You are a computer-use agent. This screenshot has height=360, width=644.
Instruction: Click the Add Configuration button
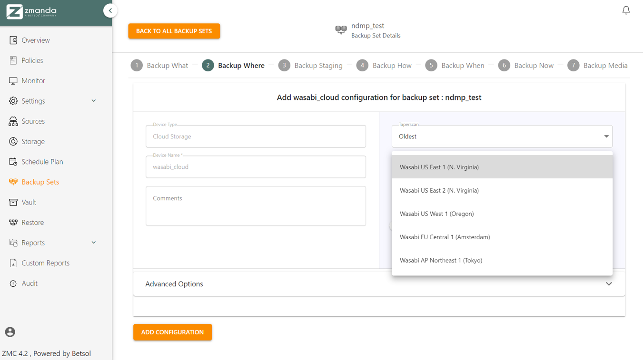pos(172,332)
